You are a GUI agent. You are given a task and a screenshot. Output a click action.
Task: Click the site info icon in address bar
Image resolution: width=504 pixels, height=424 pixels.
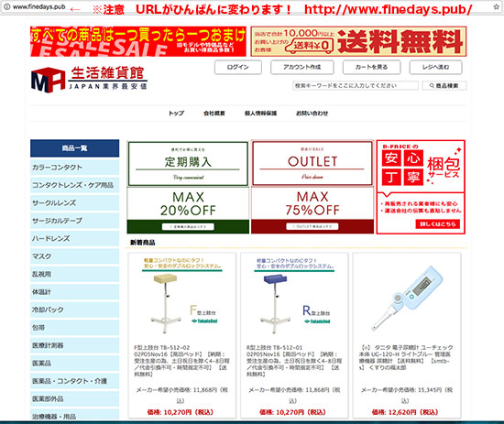6,6
